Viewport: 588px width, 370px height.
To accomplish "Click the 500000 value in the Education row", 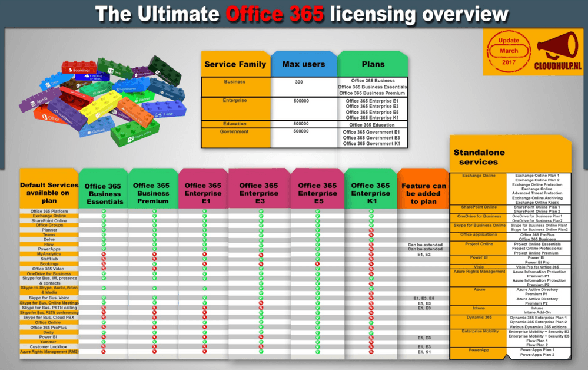I will pyautogui.click(x=301, y=124).
